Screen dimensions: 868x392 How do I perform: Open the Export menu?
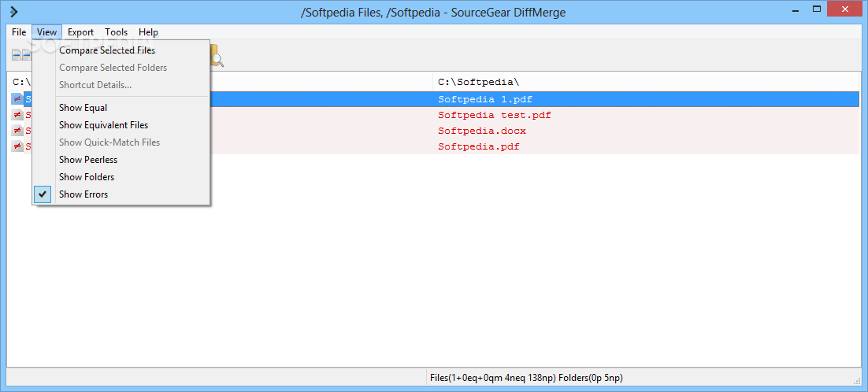click(81, 32)
